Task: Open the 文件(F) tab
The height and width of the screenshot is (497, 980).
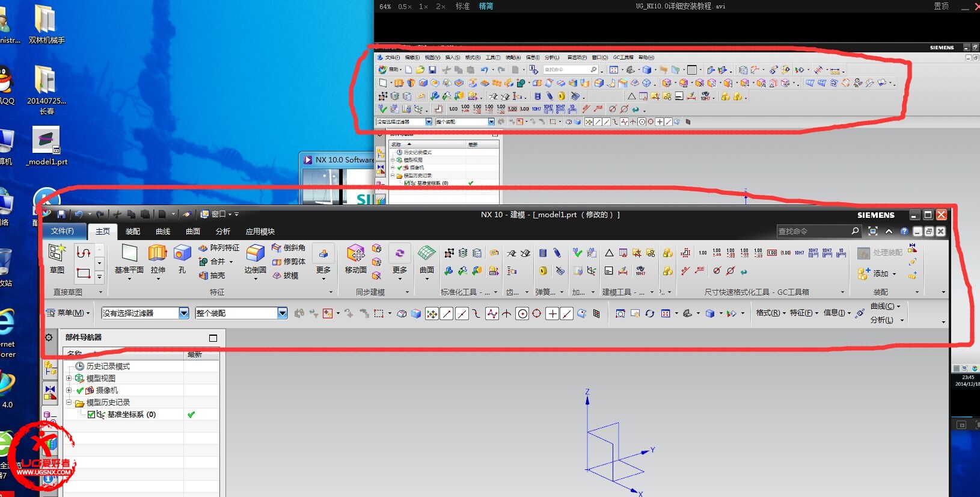Action: coord(63,231)
